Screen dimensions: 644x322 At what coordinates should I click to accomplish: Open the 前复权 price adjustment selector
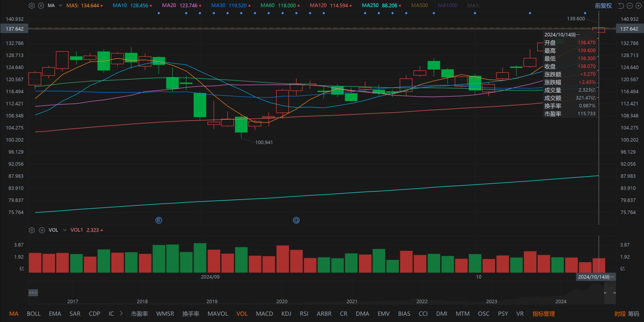tap(603, 6)
